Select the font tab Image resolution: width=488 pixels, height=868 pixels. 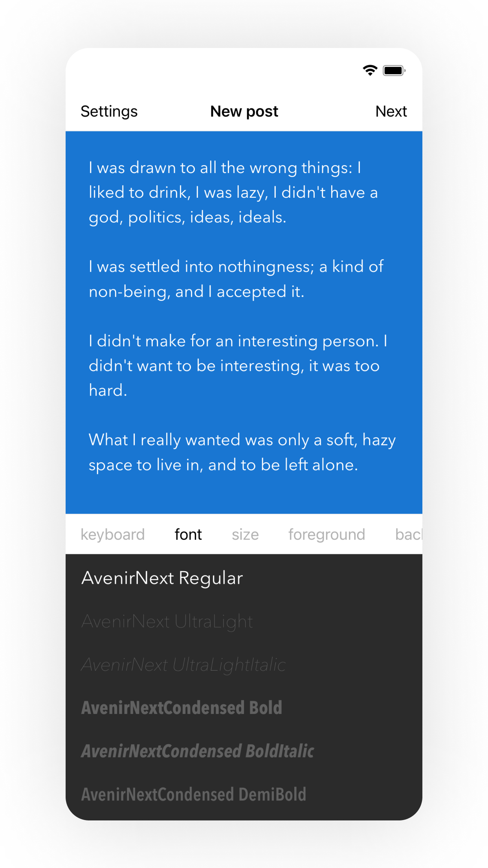(x=188, y=535)
